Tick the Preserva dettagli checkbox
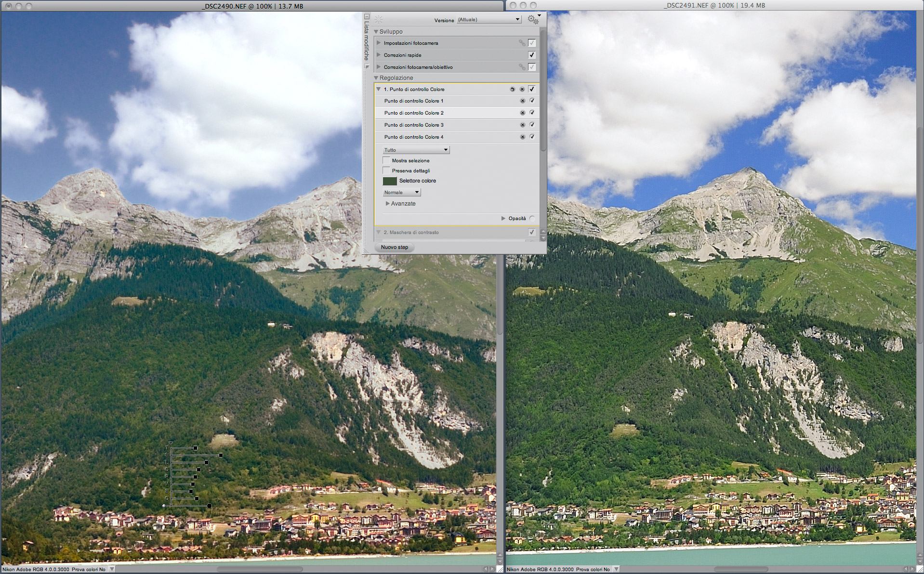Screen dimensions: 924x574 click(x=386, y=170)
